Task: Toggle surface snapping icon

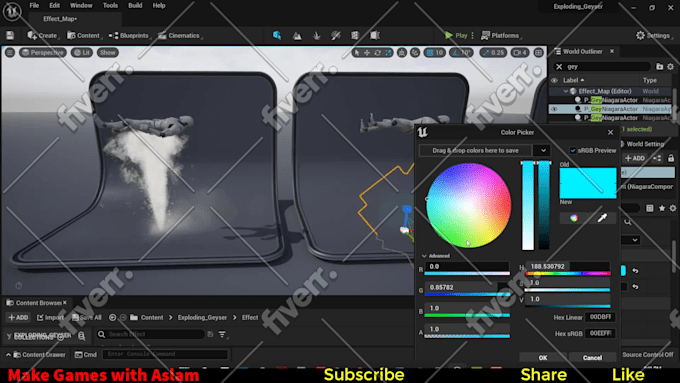Action: [x=415, y=52]
